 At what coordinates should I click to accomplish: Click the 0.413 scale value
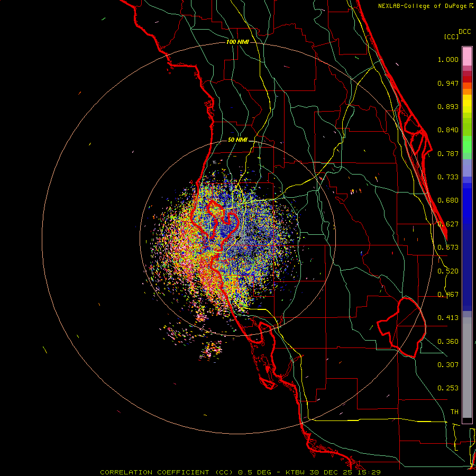click(448, 318)
